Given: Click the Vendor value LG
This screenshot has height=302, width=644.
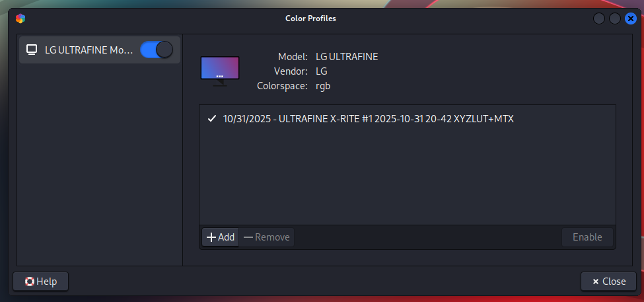Looking at the screenshot, I should tap(322, 71).
